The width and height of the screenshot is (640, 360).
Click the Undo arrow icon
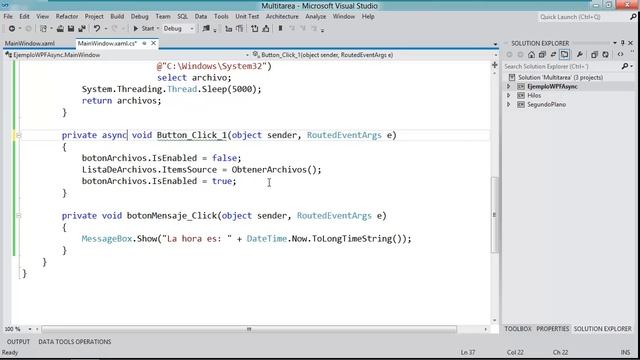point(97,29)
